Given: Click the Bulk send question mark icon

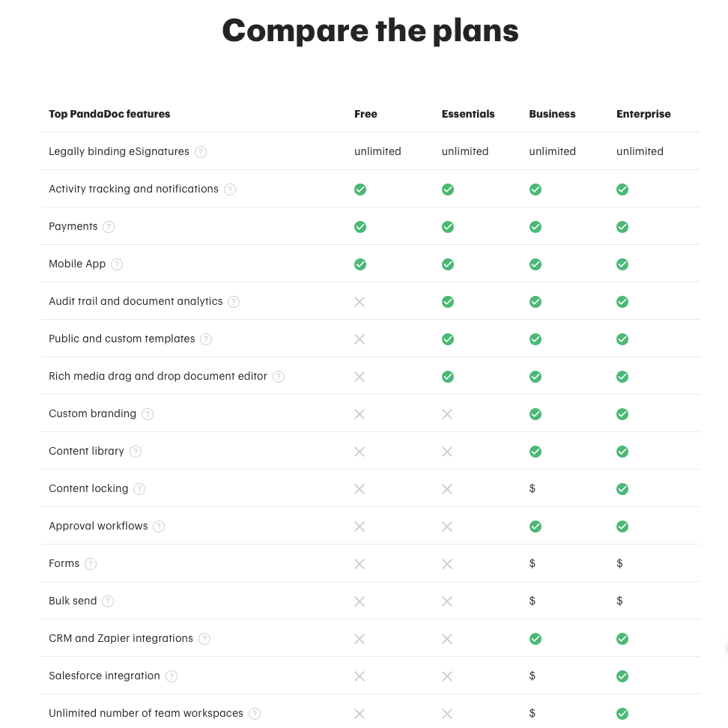Looking at the screenshot, I should click(x=107, y=601).
